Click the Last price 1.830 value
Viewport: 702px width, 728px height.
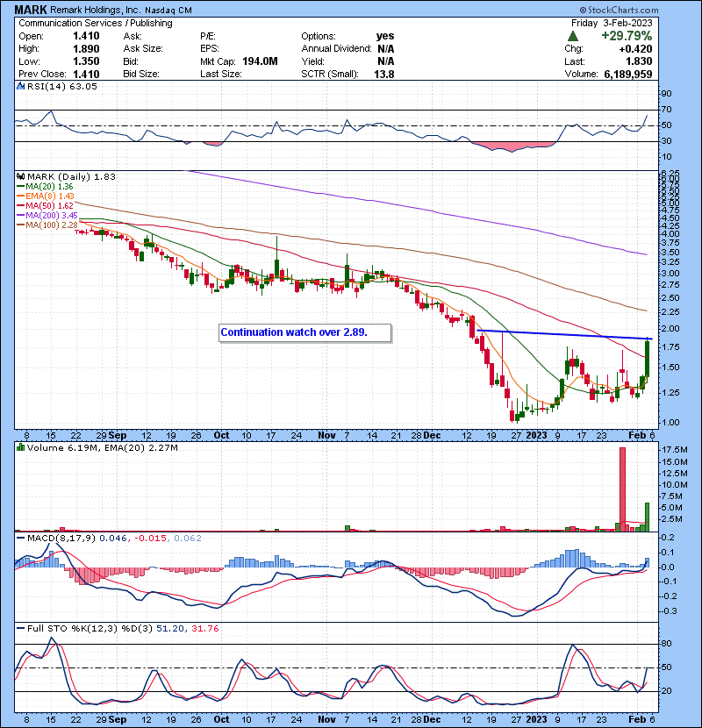coord(639,61)
